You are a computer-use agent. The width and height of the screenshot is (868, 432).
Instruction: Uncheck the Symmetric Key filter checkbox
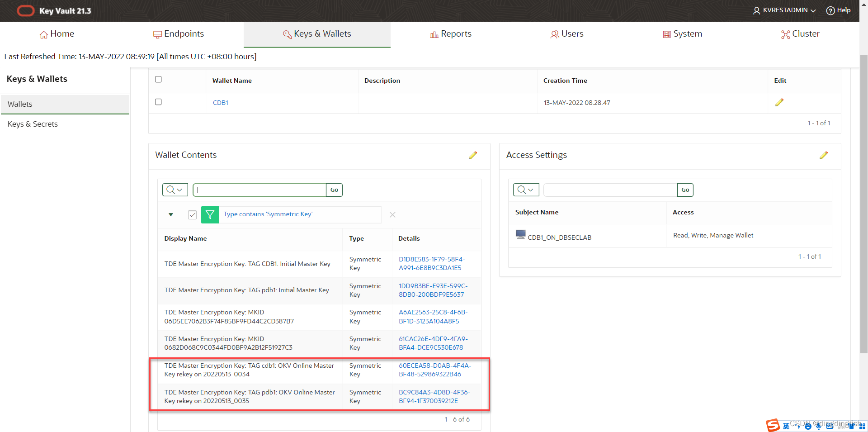coord(192,215)
